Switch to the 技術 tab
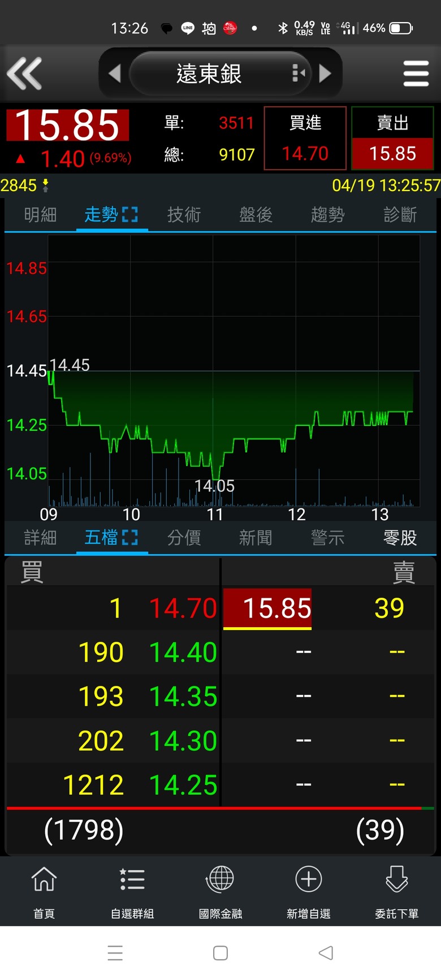The width and height of the screenshot is (441, 980). 184,215
